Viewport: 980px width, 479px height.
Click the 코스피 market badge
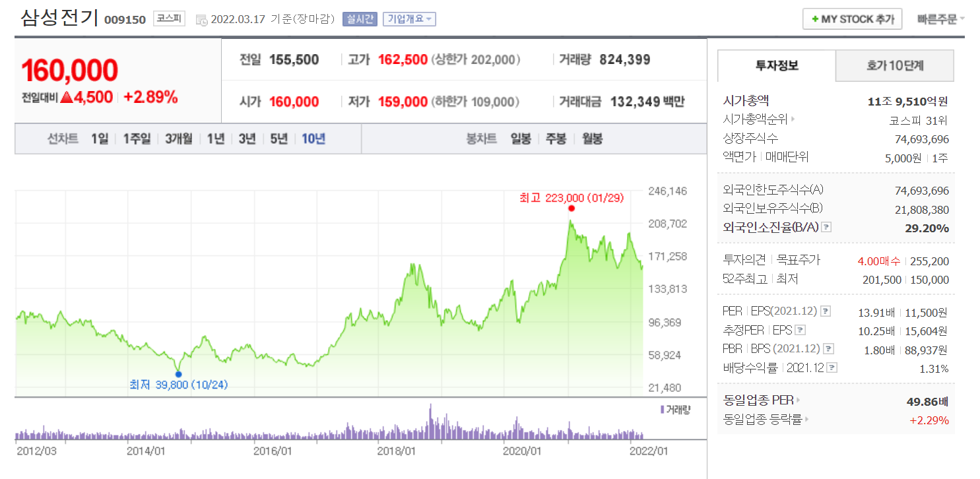170,18
